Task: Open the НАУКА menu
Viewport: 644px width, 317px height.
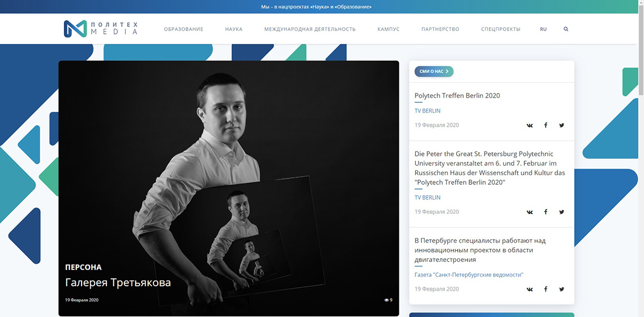Action: point(234,29)
